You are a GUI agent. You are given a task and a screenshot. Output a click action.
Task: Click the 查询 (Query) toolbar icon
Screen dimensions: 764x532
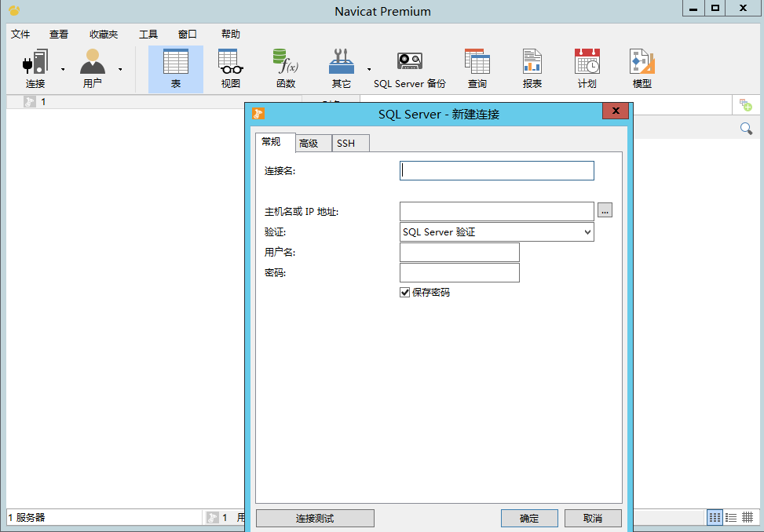point(477,68)
